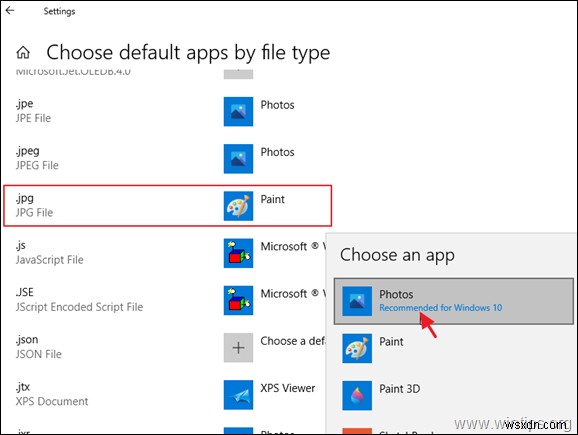This screenshot has width=578, height=435.
Task: Select 'Choose default apps by file type' title
Action: coord(188,52)
